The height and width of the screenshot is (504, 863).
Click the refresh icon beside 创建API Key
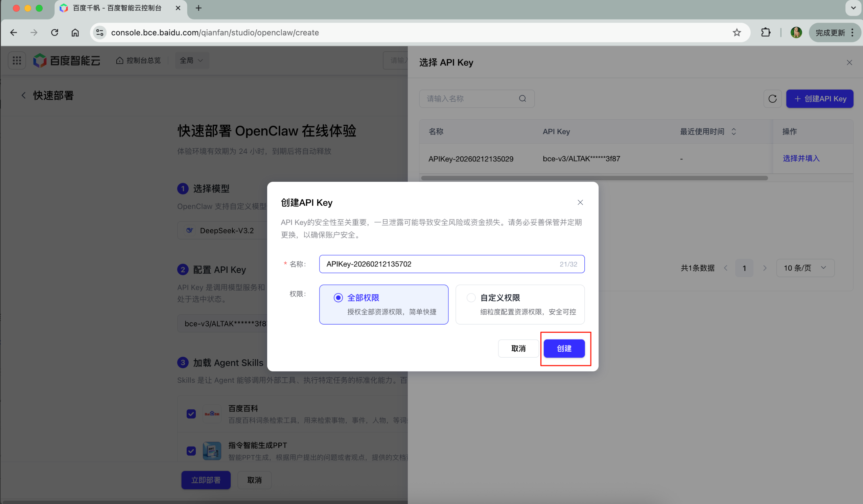coord(772,99)
